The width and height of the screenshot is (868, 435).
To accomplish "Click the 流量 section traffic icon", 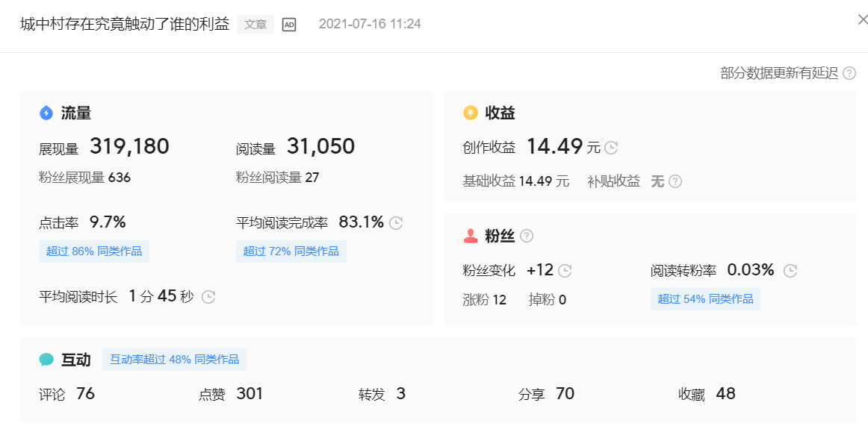I will point(47,113).
